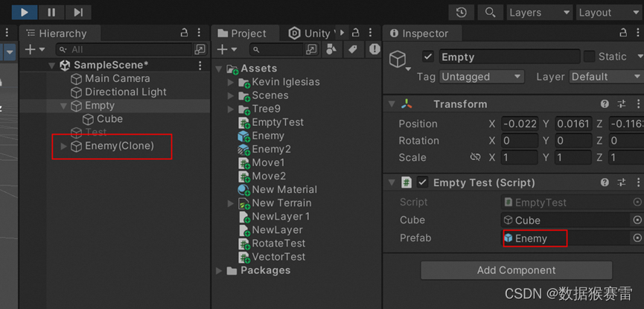Focus the Project search field

(x=276, y=50)
